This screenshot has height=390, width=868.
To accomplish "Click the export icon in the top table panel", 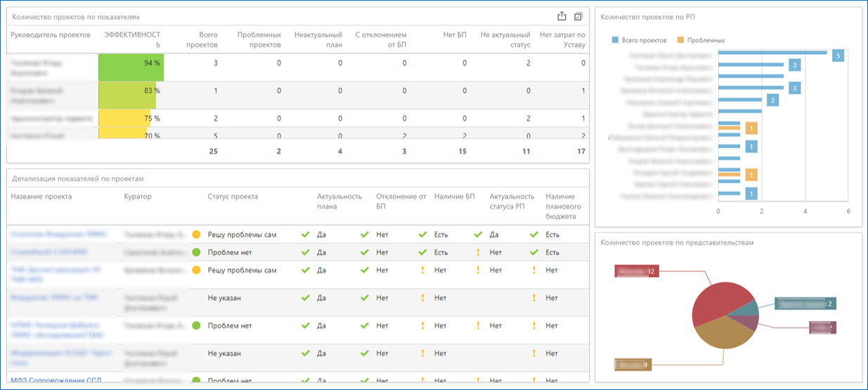I will pyautogui.click(x=562, y=17).
